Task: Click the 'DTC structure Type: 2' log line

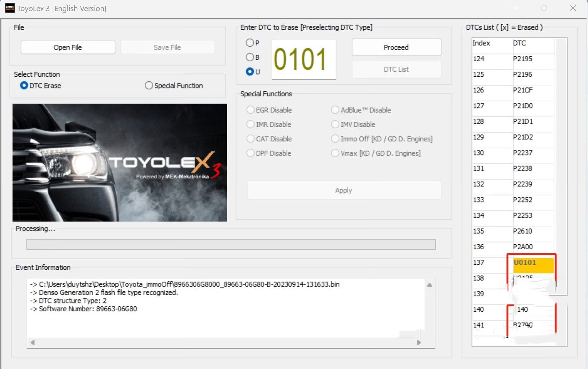Action: click(68, 301)
